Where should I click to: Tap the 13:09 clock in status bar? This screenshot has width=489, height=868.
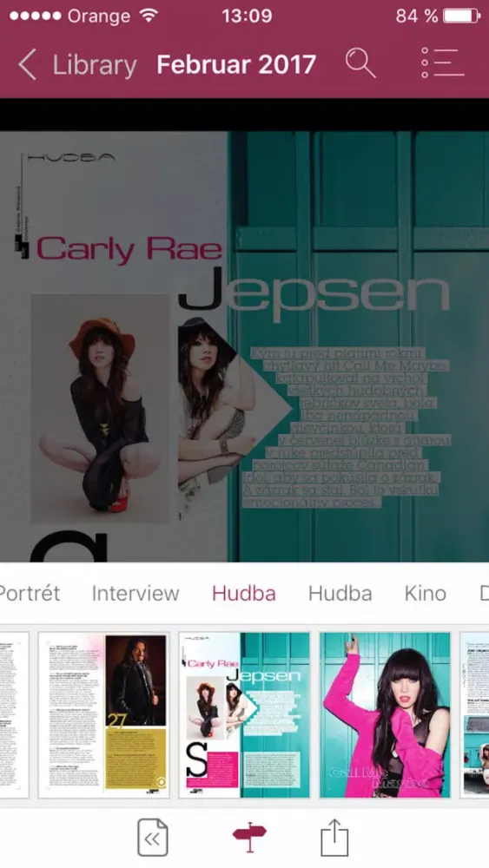pos(247,16)
